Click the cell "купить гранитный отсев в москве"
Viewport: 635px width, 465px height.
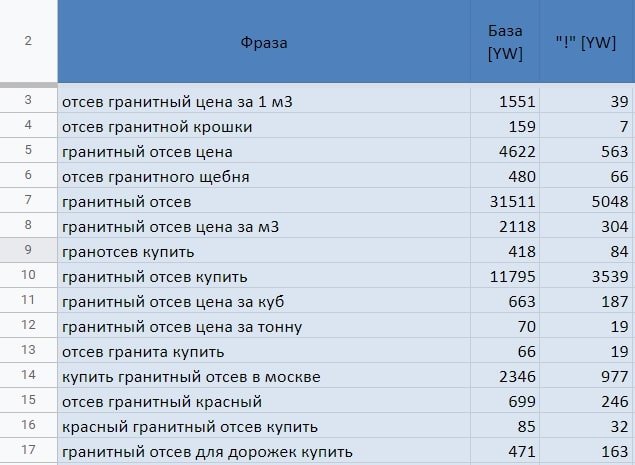[x=264, y=377]
